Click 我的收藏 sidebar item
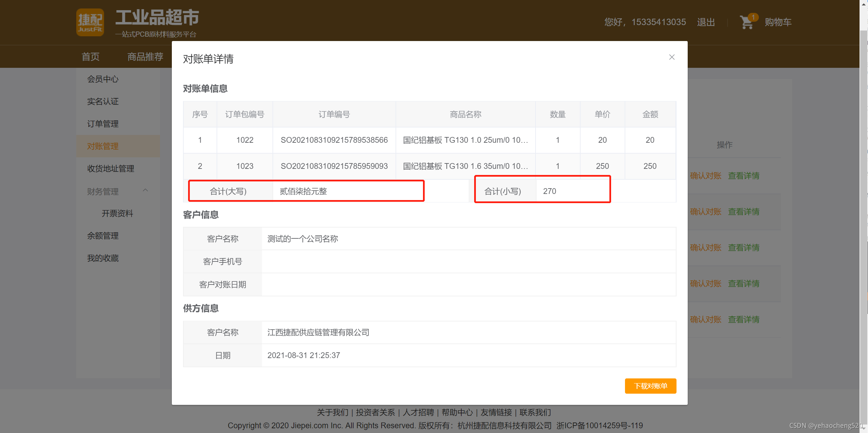The width and height of the screenshot is (868, 433). pyautogui.click(x=103, y=258)
